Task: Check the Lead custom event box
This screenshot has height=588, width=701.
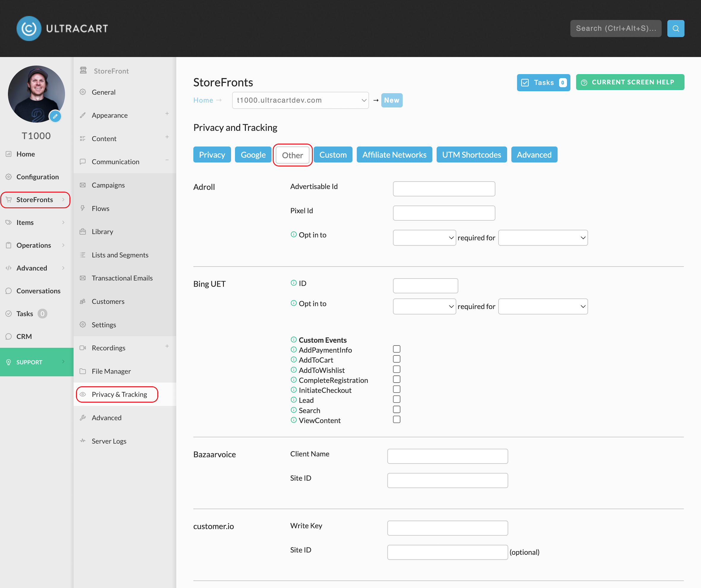Action: (x=397, y=399)
